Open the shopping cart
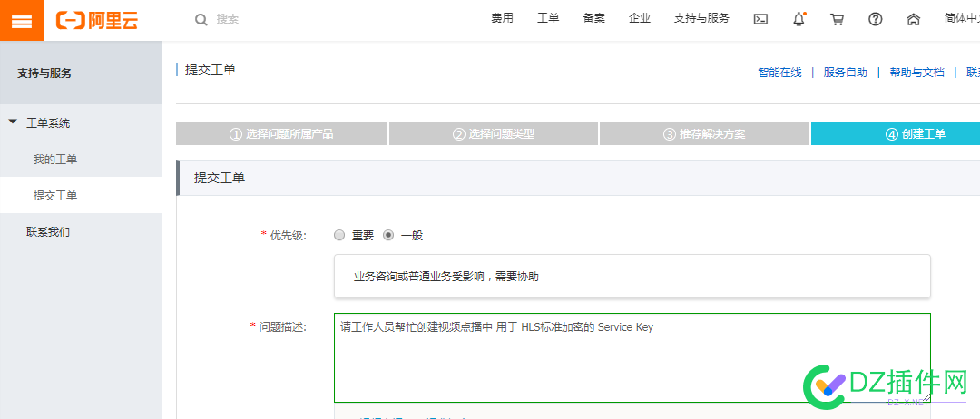Screen dimensions: 980x419 837,19
